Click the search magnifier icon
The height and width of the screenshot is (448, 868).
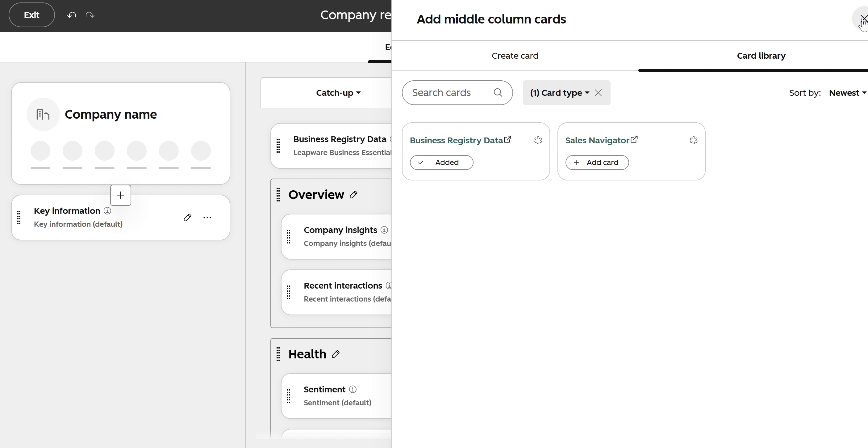click(498, 92)
